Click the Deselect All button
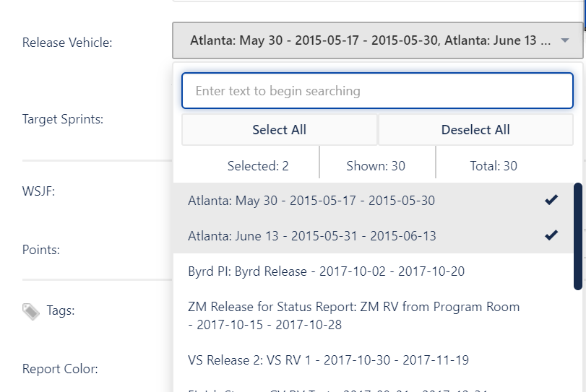 click(x=475, y=129)
